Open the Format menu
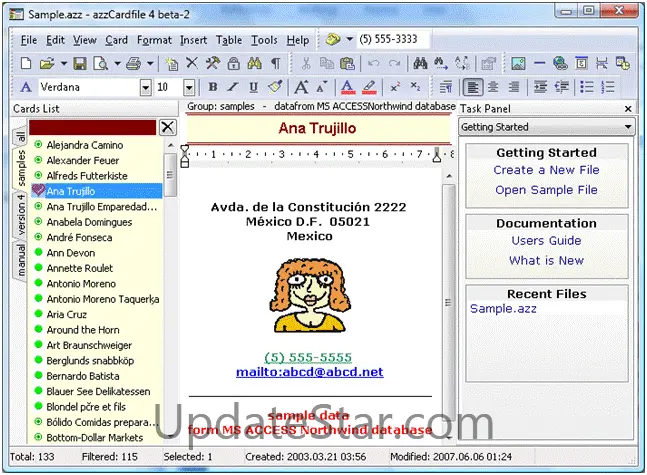The image size is (647, 475). point(154,40)
